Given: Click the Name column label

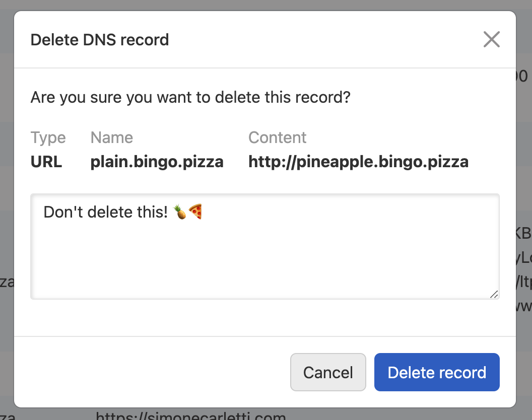Looking at the screenshot, I should pyautogui.click(x=111, y=137).
